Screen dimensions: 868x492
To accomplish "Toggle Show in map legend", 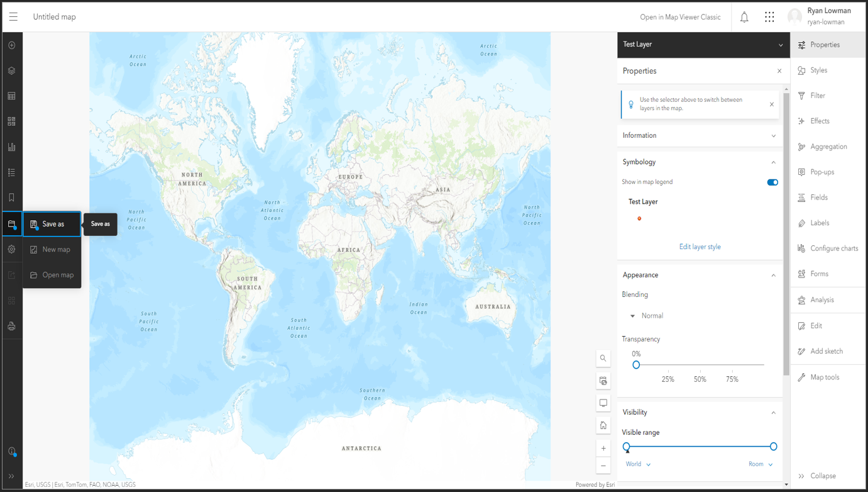I will 772,182.
